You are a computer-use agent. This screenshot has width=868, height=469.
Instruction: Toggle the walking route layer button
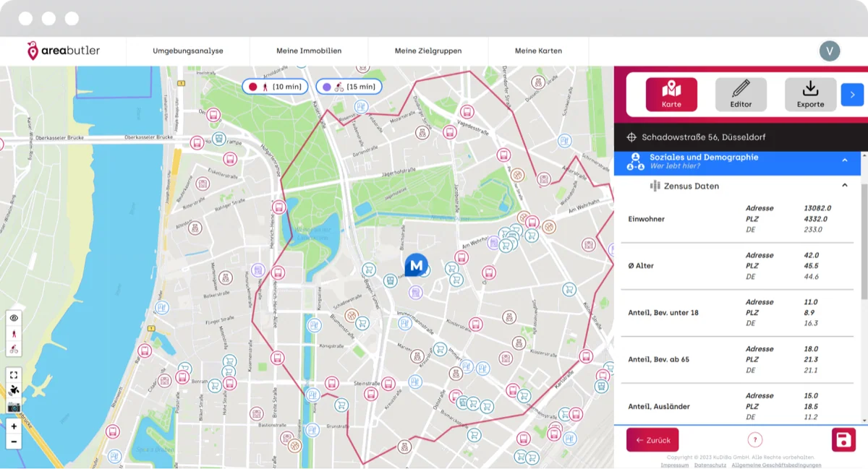pyautogui.click(x=14, y=334)
